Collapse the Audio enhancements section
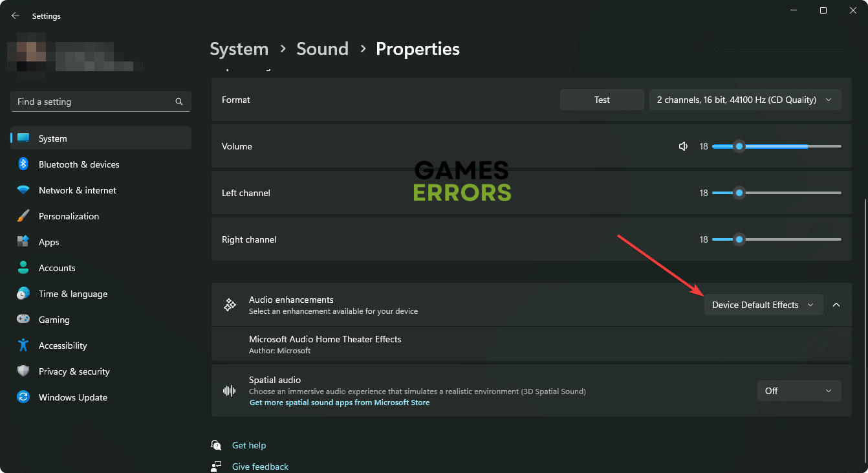The image size is (868, 473). 836,305
